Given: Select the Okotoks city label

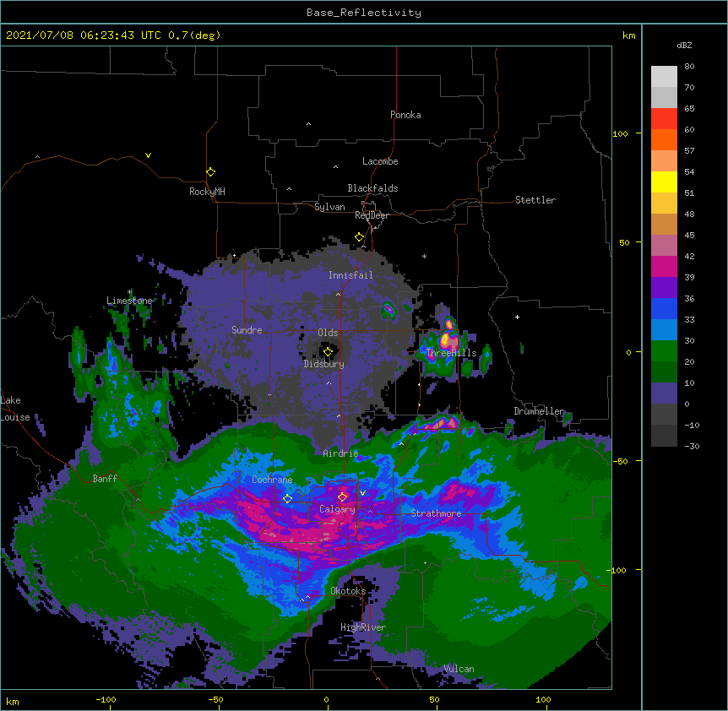Looking at the screenshot, I should click(348, 591).
